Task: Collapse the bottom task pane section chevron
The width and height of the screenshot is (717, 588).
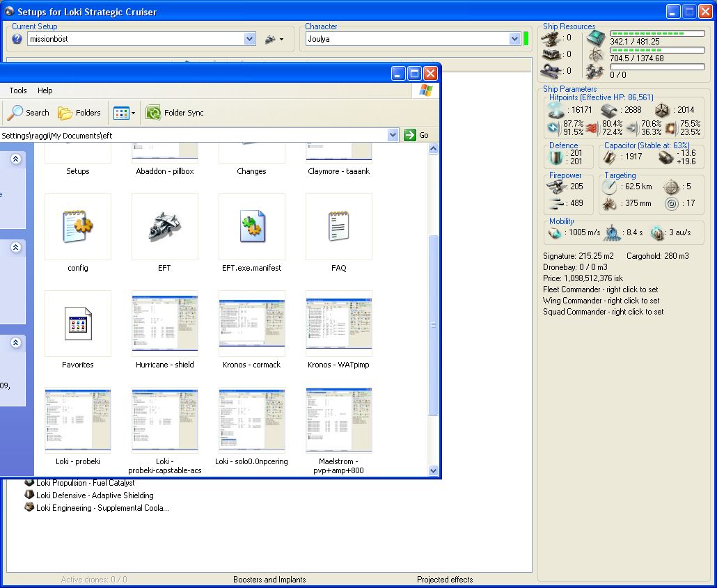Action: (x=15, y=342)
